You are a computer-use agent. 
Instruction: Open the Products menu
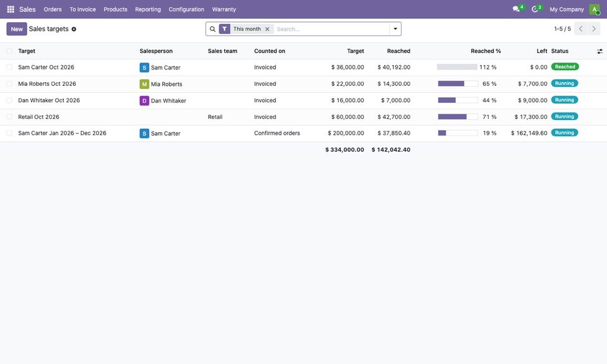point(115,9)
